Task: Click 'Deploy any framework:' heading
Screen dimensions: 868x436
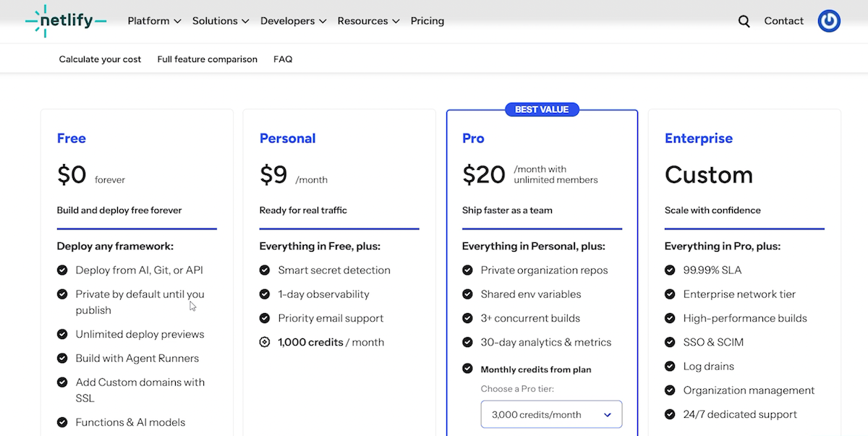Action: [115, 247]
